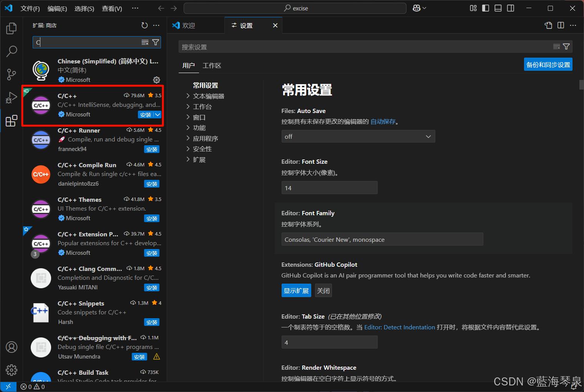584x392 pixels.
Task: Open the overflow menu ellipsis in menu bar
Action: [135, 8]
